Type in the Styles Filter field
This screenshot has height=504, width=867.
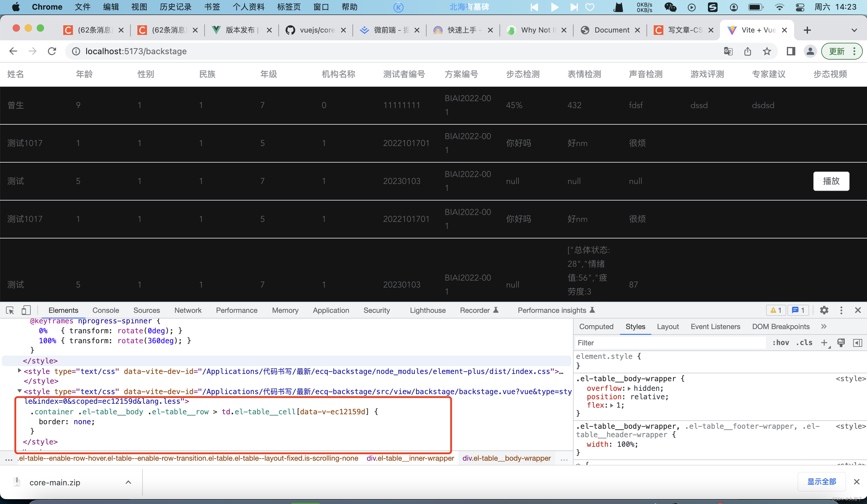point(668,343)
